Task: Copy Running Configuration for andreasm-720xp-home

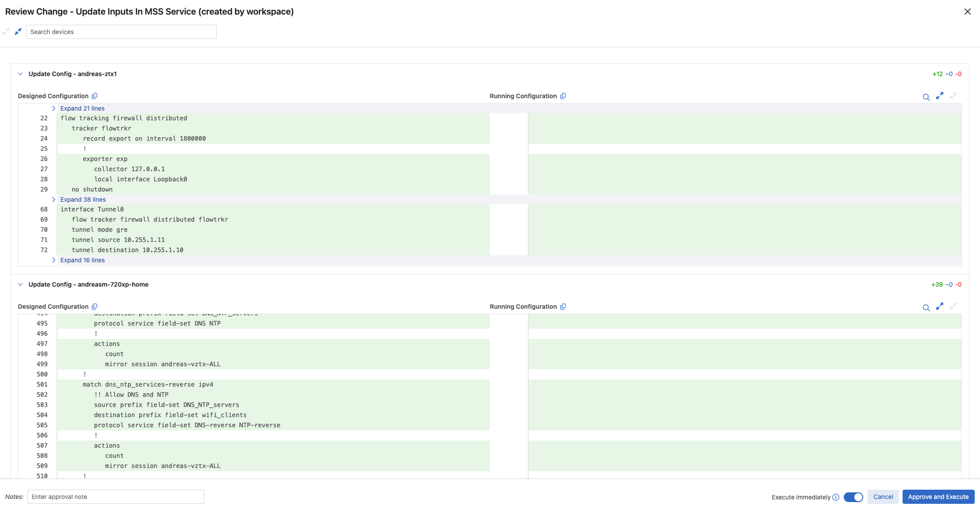Action: (563, 307)
